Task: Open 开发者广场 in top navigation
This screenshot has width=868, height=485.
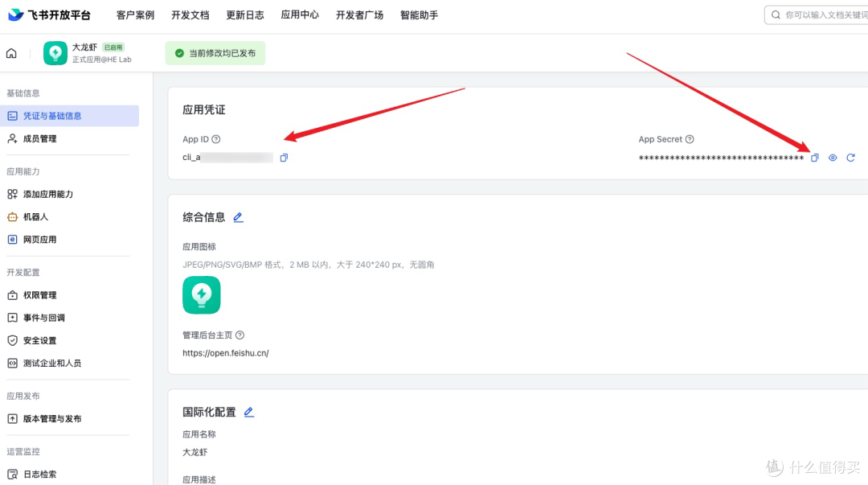Action: pos(359,15)
